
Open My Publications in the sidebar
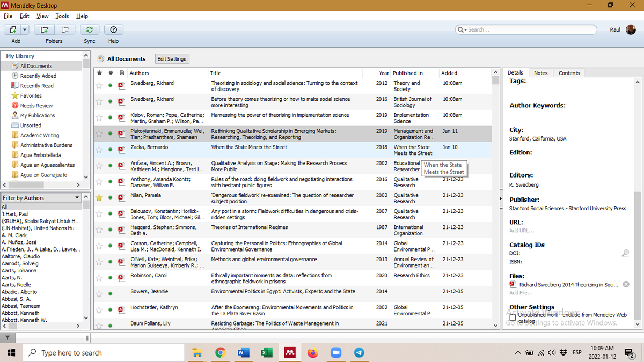[38, 115]
